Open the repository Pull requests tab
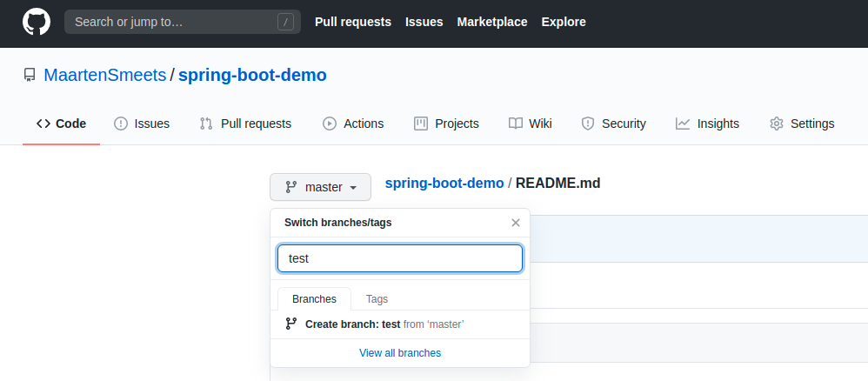The width and height of the screenshot is (868, 381). pyautogui.click(x=245, y=124)
